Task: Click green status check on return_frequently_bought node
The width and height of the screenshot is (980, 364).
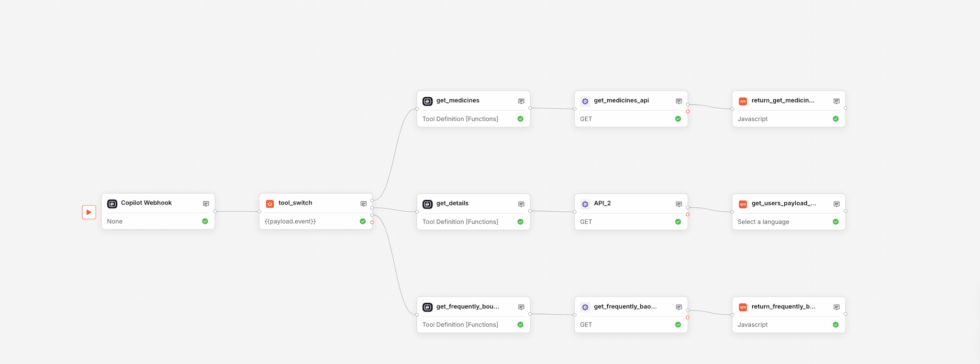Action: pos(835,325)
